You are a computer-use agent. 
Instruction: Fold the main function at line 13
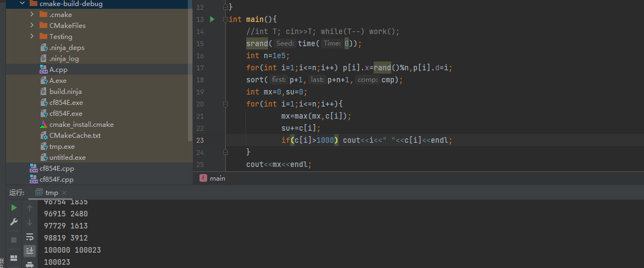(x=225, y=19)
